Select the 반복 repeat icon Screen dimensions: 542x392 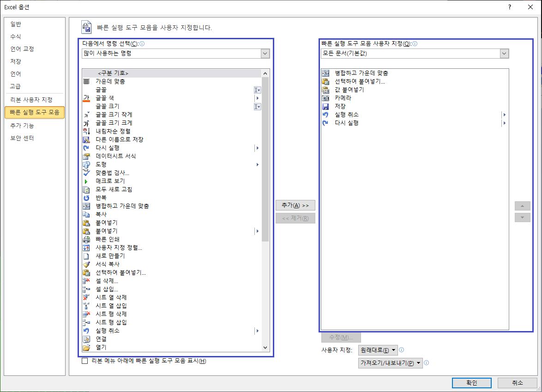[86, 198]
